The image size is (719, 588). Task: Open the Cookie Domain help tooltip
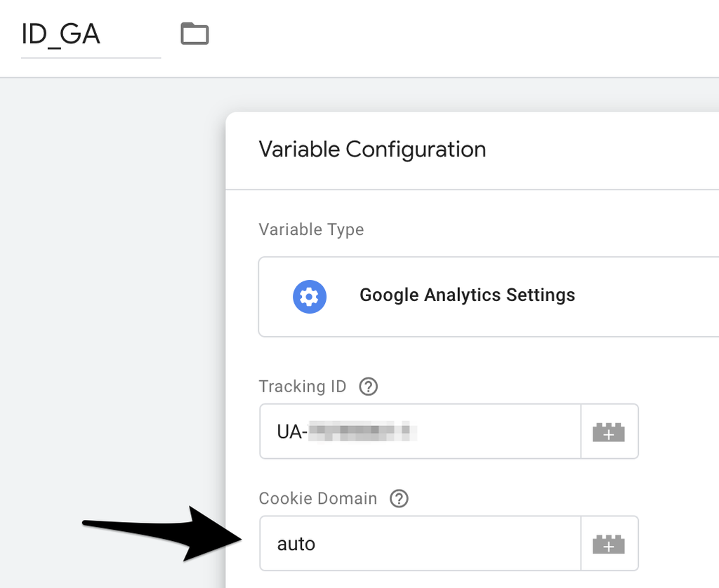click(399, 498)
